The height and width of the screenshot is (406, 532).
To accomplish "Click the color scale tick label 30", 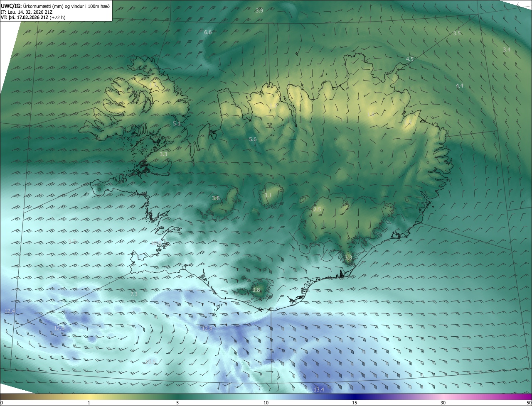I will point(443,403).
